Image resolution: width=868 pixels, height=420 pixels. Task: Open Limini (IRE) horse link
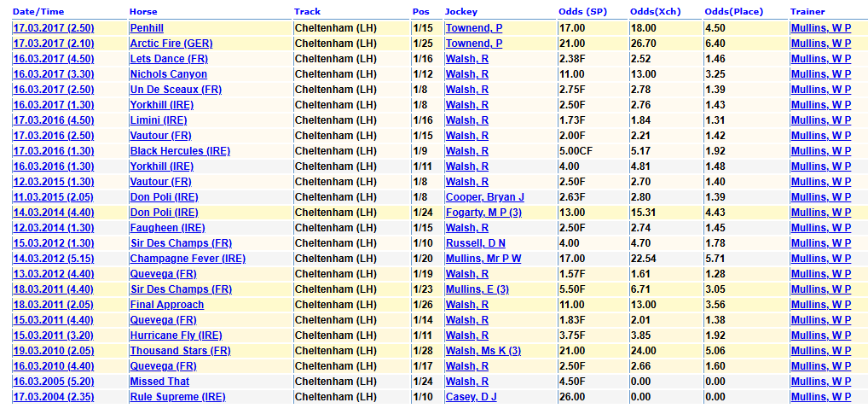[x=159, y=120]
